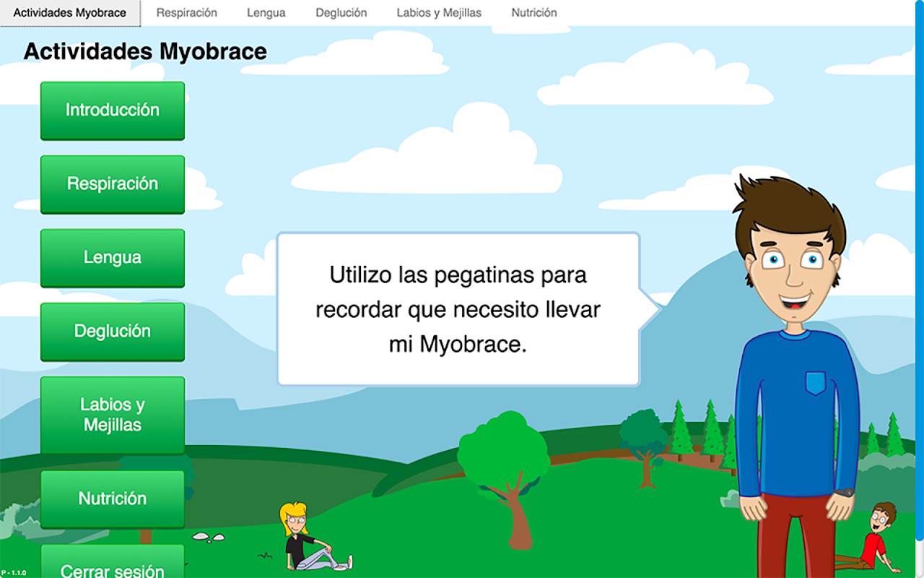
Task: Click the blue vertical scrollbar on the right
Action: click(x=920, y=271)
